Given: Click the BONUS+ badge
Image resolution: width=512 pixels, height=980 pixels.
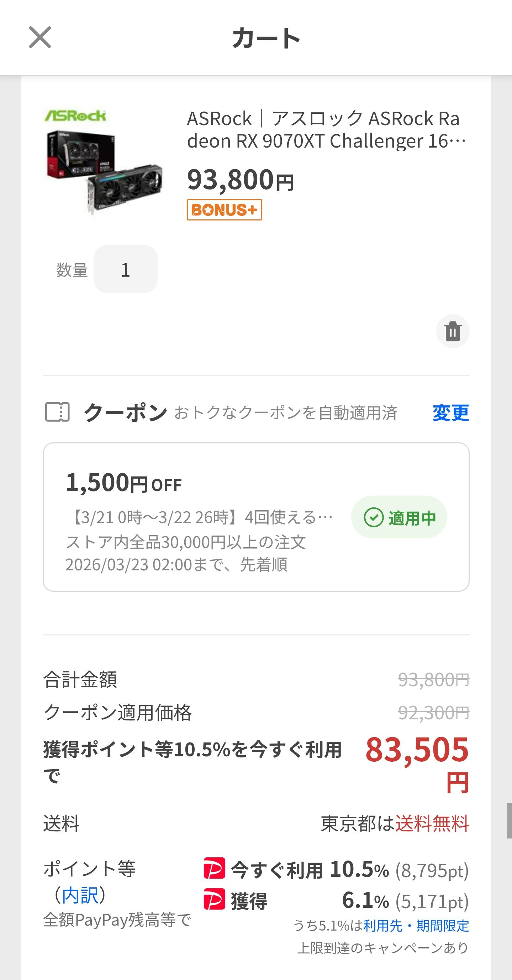Looking at the screenshot, I should (x=224, y=210).
